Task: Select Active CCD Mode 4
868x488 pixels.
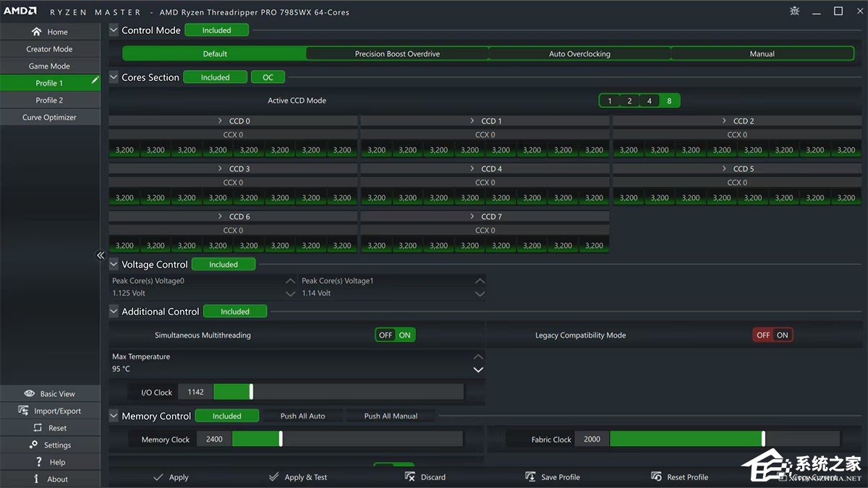Action: tap(650, 101)
